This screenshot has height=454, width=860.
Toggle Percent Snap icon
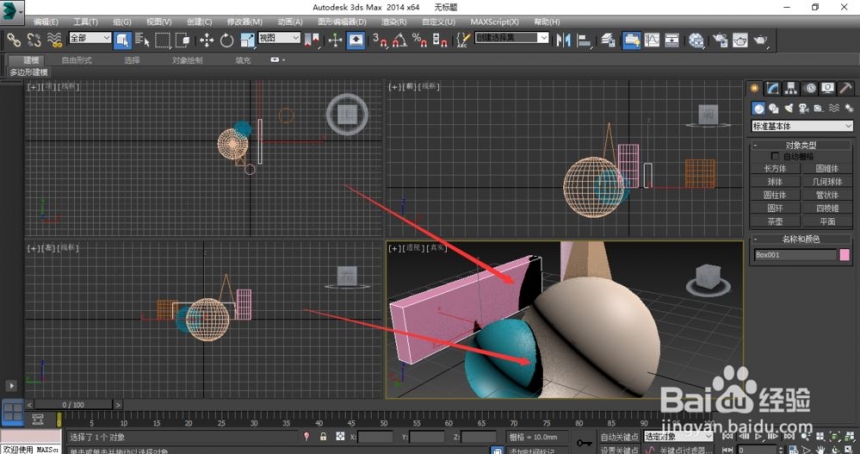pyautogui.click(x=420, y=40)
